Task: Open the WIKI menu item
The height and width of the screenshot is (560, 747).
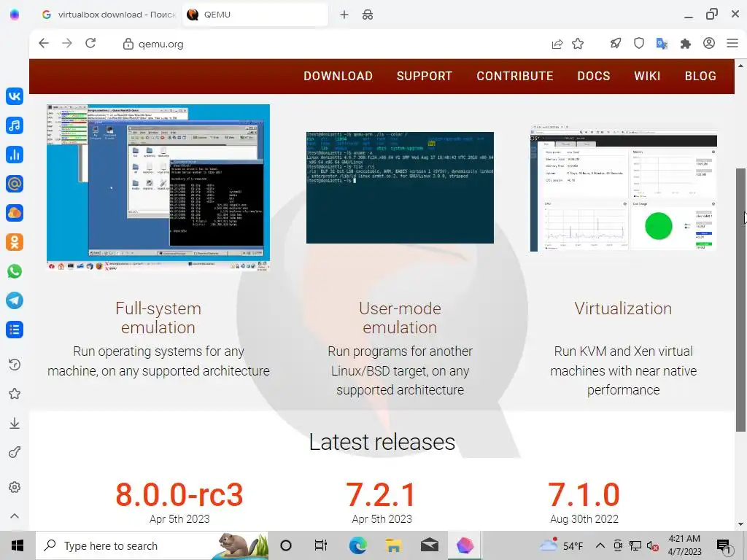Action: [x=647, y=76]
